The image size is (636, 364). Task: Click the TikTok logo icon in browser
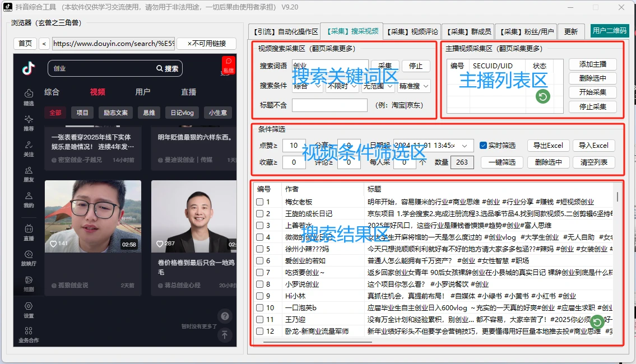pos(29,68)
